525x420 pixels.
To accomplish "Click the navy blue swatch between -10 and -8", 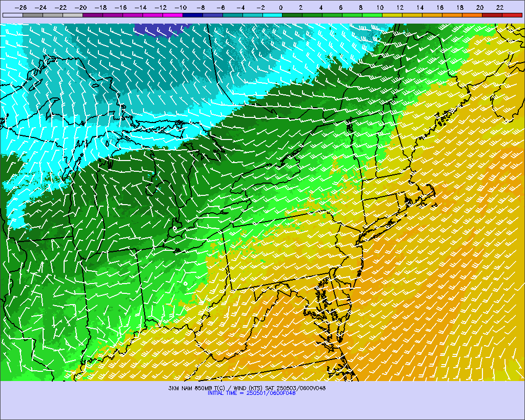I will click(x=193, y=15).
